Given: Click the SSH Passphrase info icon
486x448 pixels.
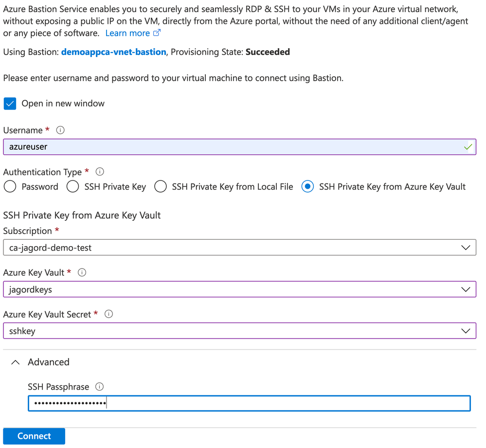Looking at the screenshot, I should (100, 387).
